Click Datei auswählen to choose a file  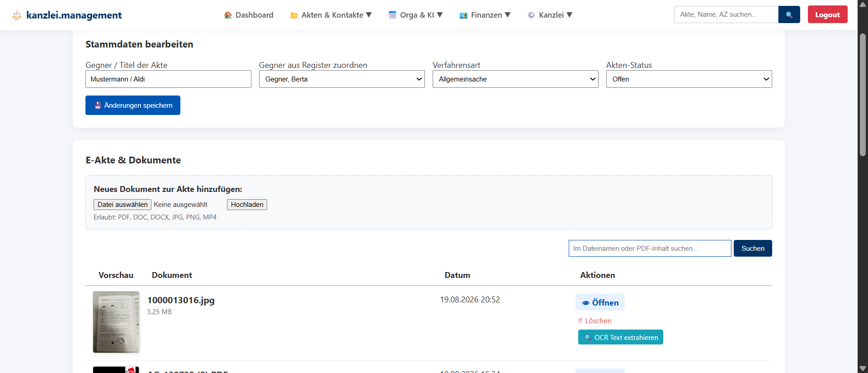pyautogui.click(x=123, y=205)
